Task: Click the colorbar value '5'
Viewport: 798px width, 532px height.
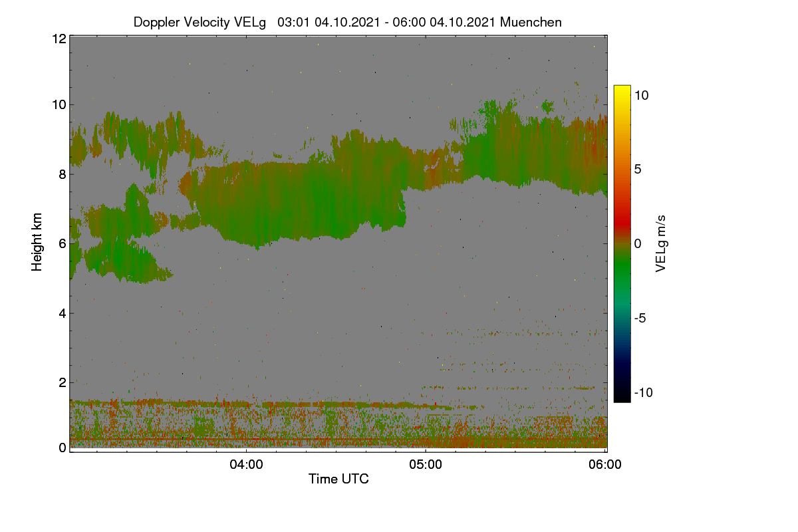Action: pos(637,169)
